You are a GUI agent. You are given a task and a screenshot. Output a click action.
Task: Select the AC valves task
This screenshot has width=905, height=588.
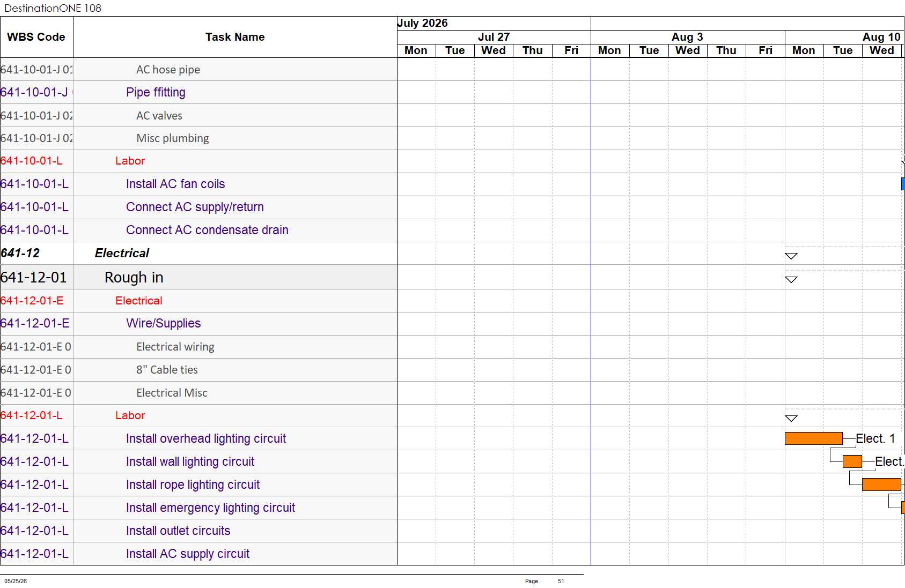[x=159, y=116]
